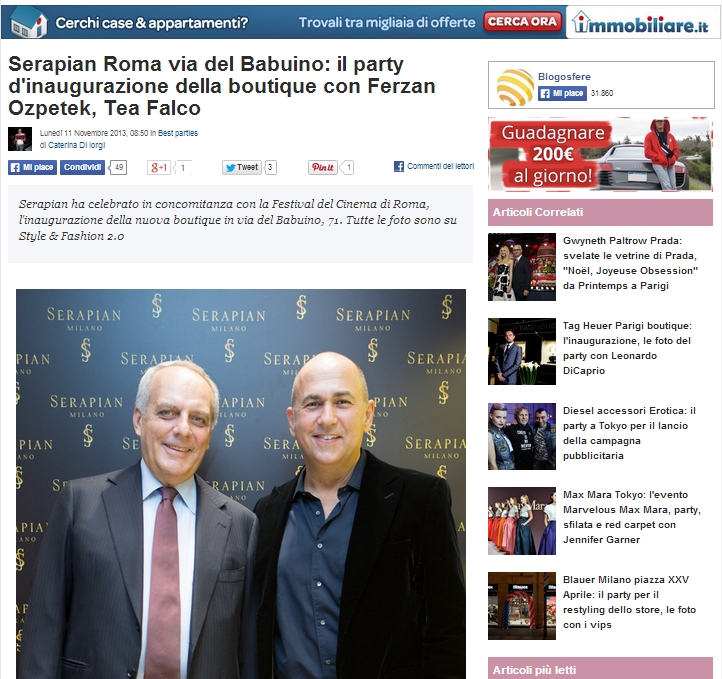722x679 pixels.
Task: Open the Blogosfere page link
Action: 564,76
